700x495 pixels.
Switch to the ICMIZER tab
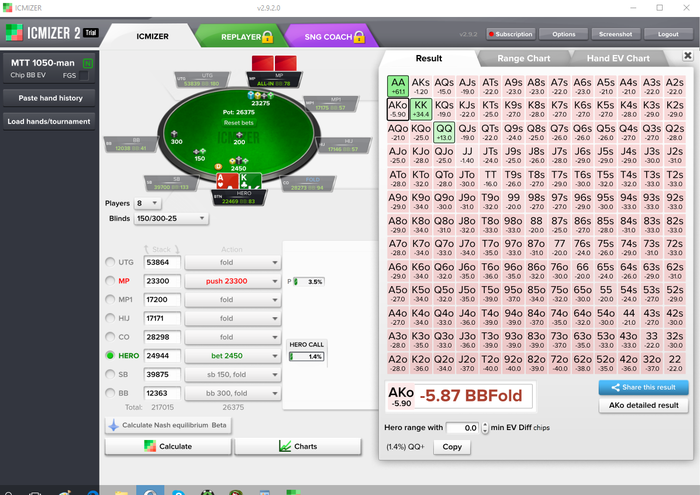tap(152, 36)
